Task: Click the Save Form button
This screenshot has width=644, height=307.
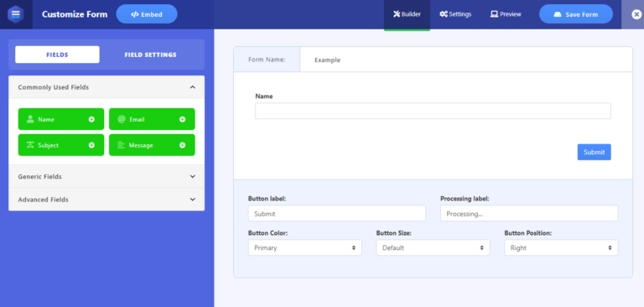Action: click(576, 14)
